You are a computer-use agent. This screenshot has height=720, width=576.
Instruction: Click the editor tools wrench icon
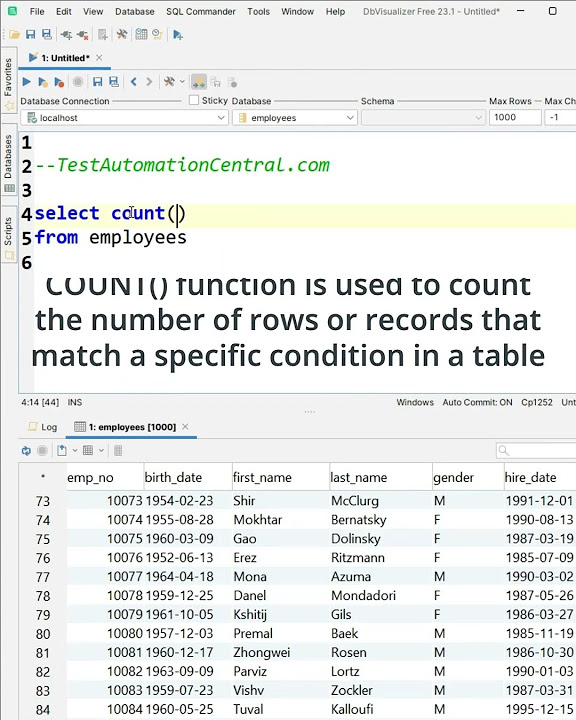pyautogui.click(x=169, y=82)
